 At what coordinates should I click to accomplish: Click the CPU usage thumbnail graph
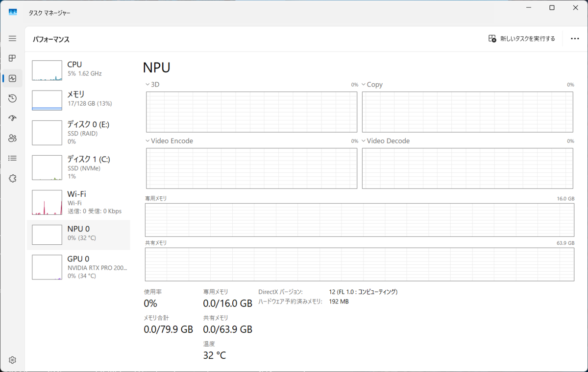click(47, 70)
